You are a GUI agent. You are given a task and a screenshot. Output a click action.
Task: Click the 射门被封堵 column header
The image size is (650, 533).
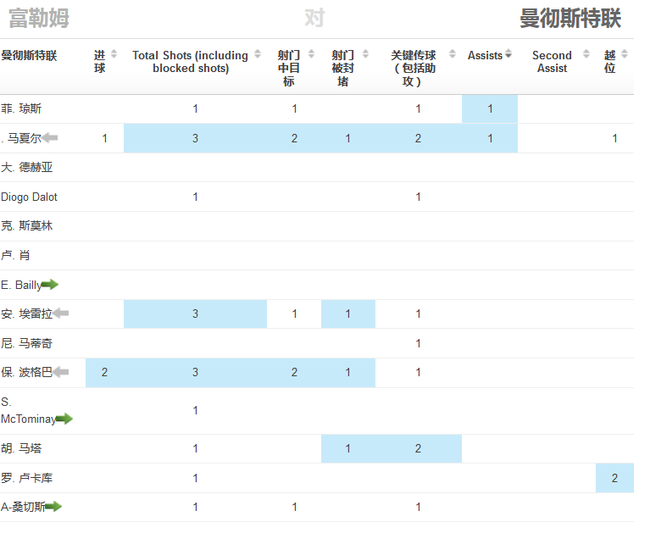[342, 68]
